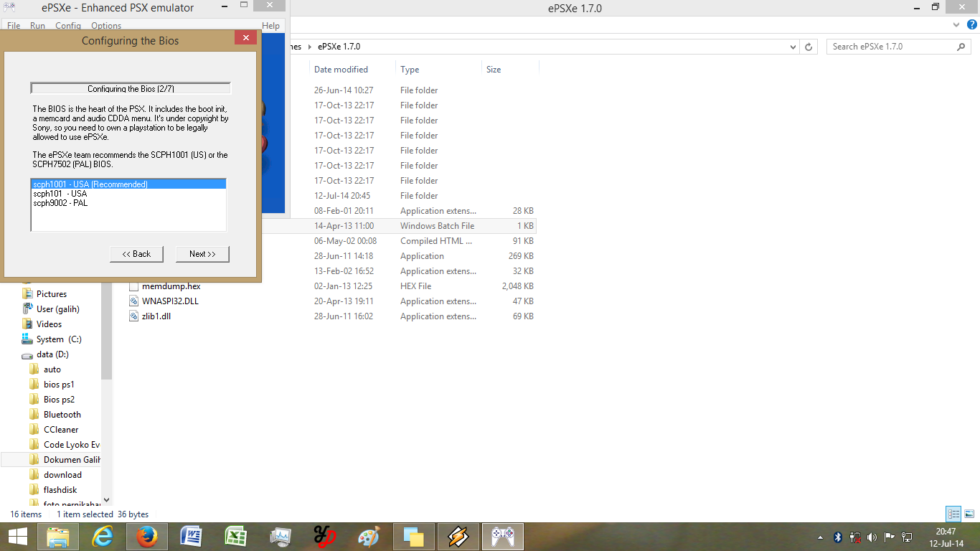Open Microsoft Word from the taskbar
The width and height of the screenshot is (980, 551).
[192, 537]
